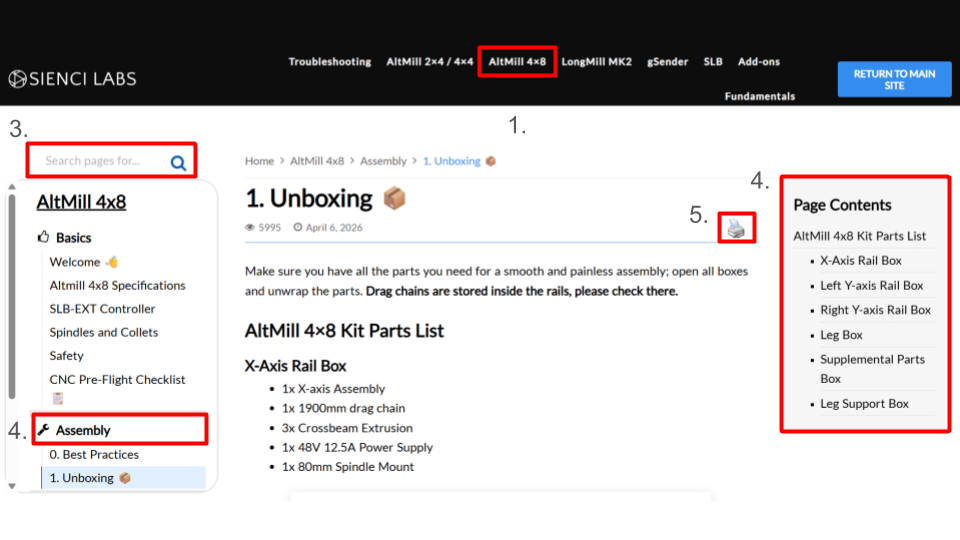This screenshot has height=540, width=960.
Task: Jump to Leg Box in Page Contents
Action: click(x=841, y=335)
